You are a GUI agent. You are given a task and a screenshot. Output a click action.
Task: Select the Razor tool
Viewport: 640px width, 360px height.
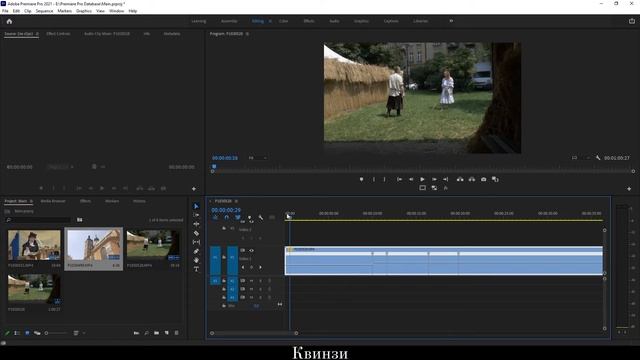[196, 233]
